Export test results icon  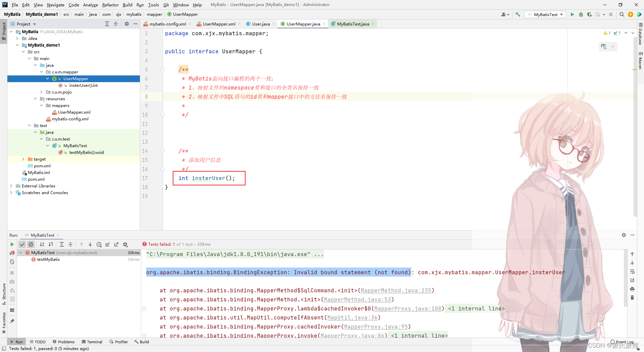point(116,244)
